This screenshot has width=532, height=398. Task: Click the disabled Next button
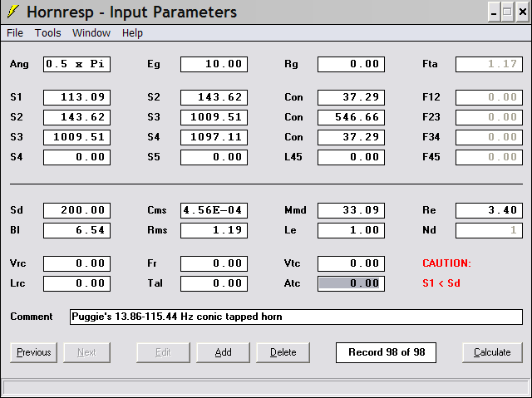pyautogui.click(x=86, y=352)
